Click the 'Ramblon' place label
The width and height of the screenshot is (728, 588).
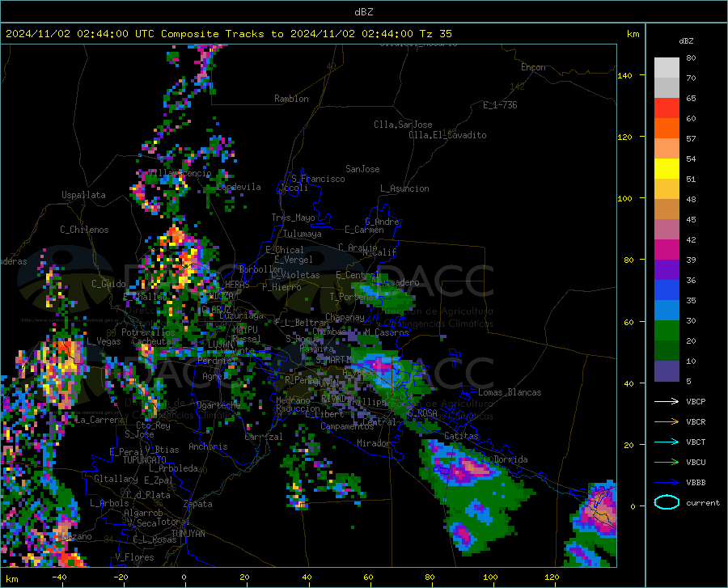point(291,99)
